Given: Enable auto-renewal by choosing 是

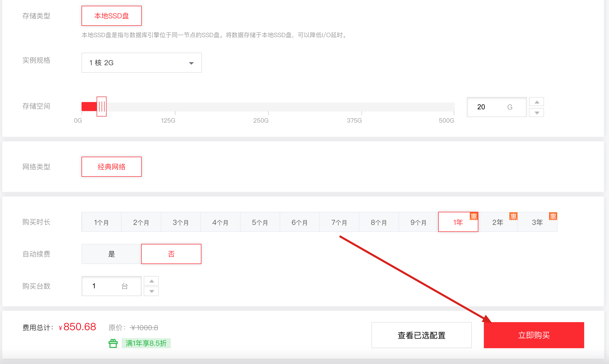Looking at the screenshot, I should [111, 254].
